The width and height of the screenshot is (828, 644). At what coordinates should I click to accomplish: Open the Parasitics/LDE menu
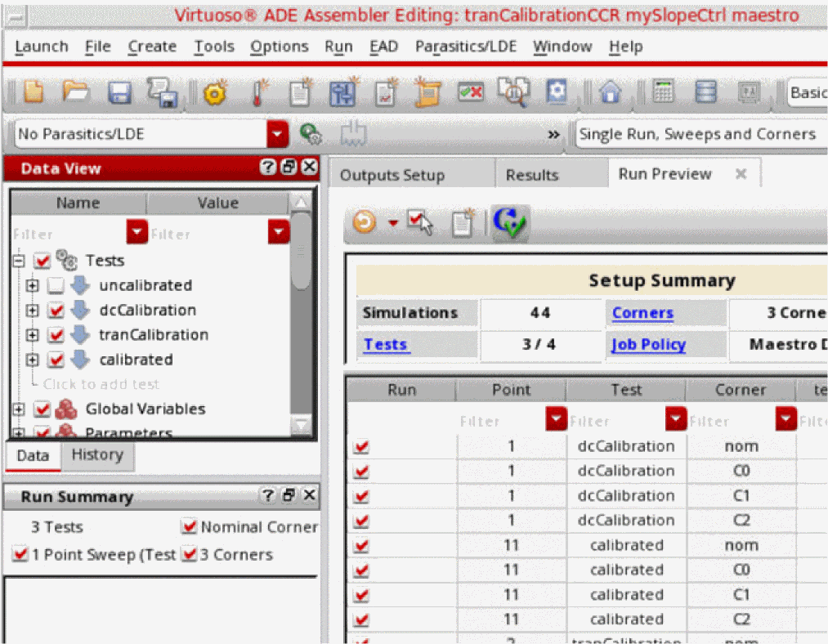[465, 47]
